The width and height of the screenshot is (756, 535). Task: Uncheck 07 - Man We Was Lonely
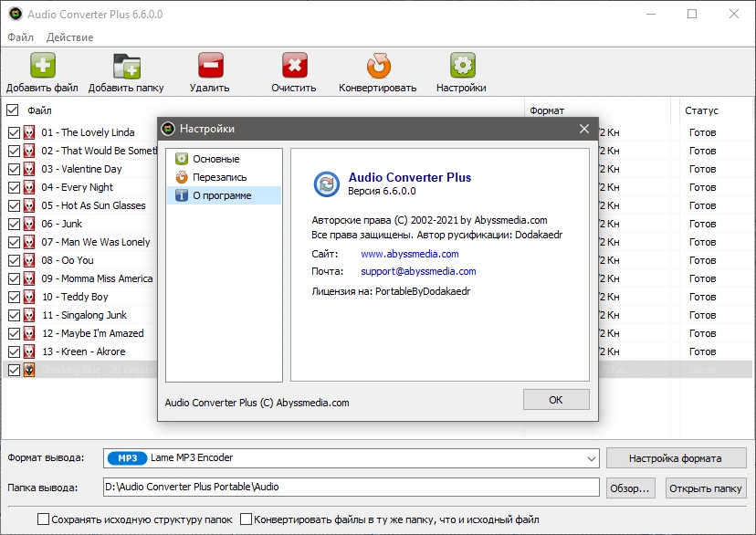15,242
